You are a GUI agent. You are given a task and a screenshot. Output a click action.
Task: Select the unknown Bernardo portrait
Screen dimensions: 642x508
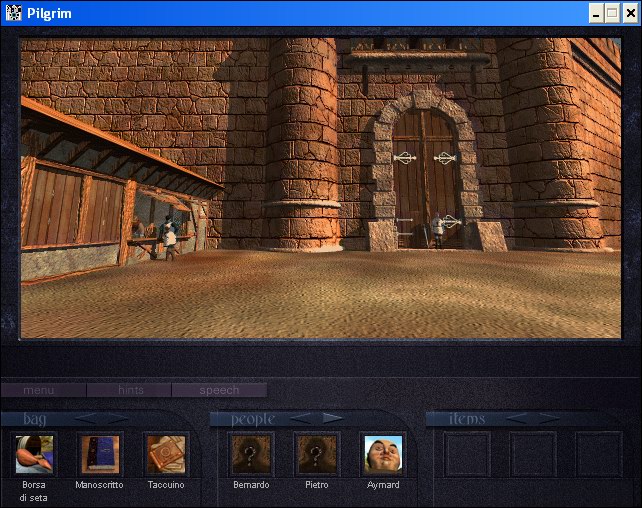pos(251,454)
